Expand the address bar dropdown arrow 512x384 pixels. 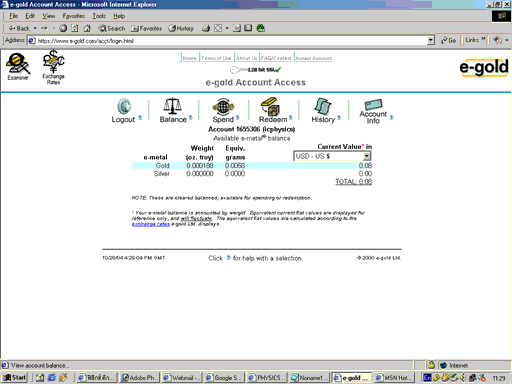431,41
